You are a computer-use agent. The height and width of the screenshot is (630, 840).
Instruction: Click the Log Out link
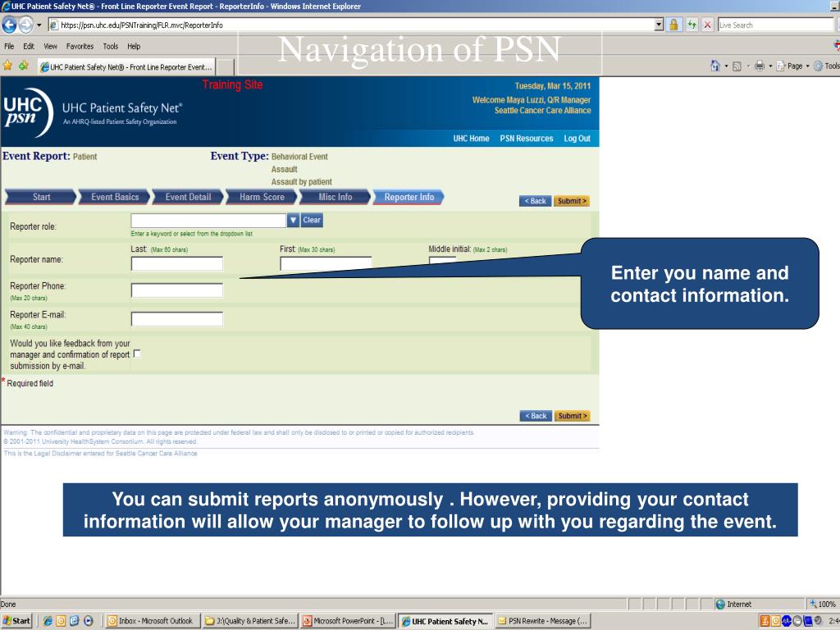577,138
